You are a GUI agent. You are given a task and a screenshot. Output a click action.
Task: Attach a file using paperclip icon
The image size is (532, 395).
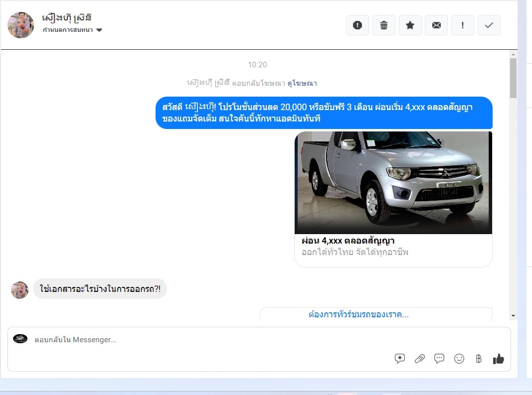point(420,359)
